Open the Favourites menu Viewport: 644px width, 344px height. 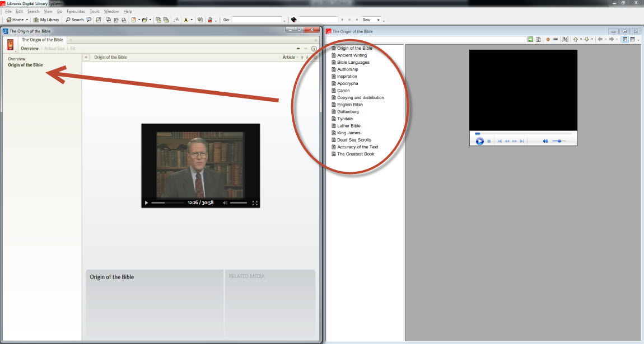[x=76, y=12]
